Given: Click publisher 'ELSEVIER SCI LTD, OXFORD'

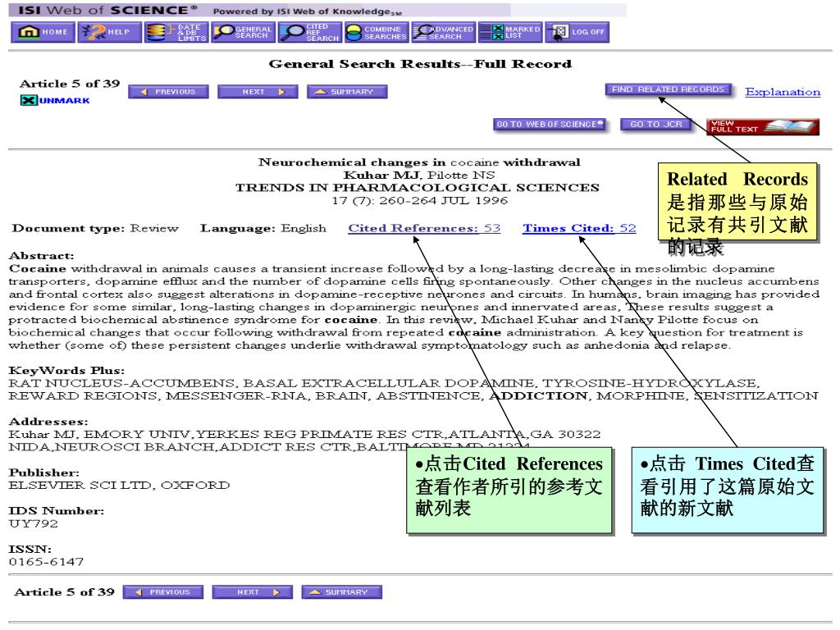Looking at the screenshot, I should tap(119, 485).
